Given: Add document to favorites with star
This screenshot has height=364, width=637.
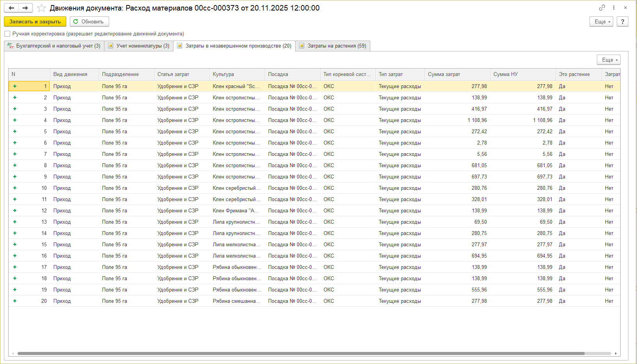Looking at the screenshot, I should pos(41,8).
